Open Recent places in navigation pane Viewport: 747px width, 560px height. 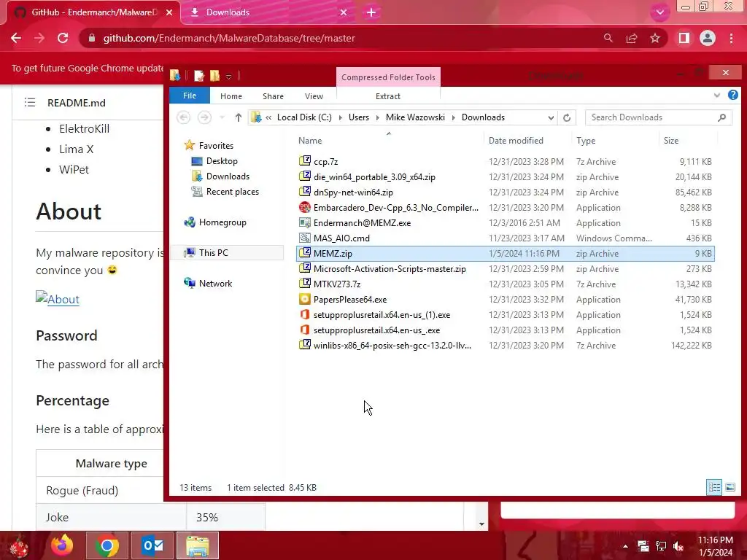[233, 192]
